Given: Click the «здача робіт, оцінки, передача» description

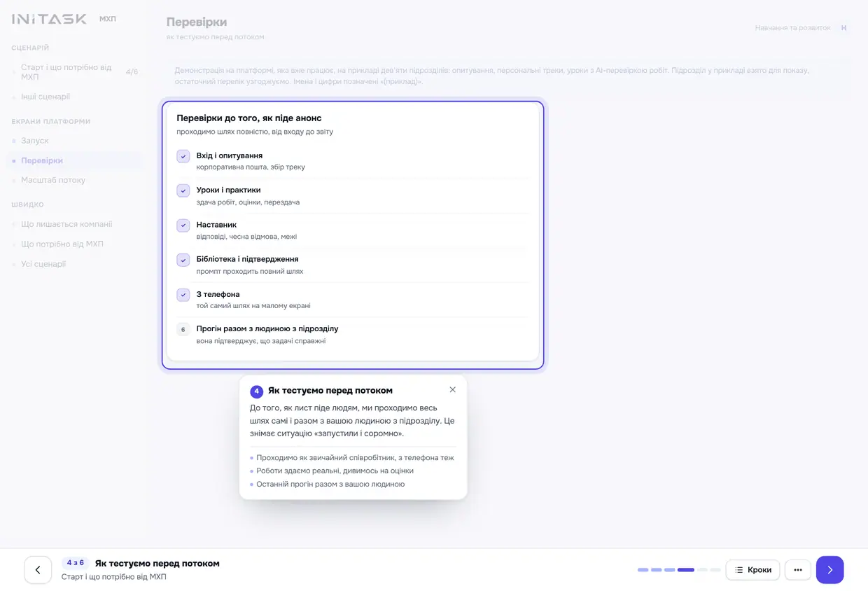Looking at the screenshot, I should click(x=248, y=202).
